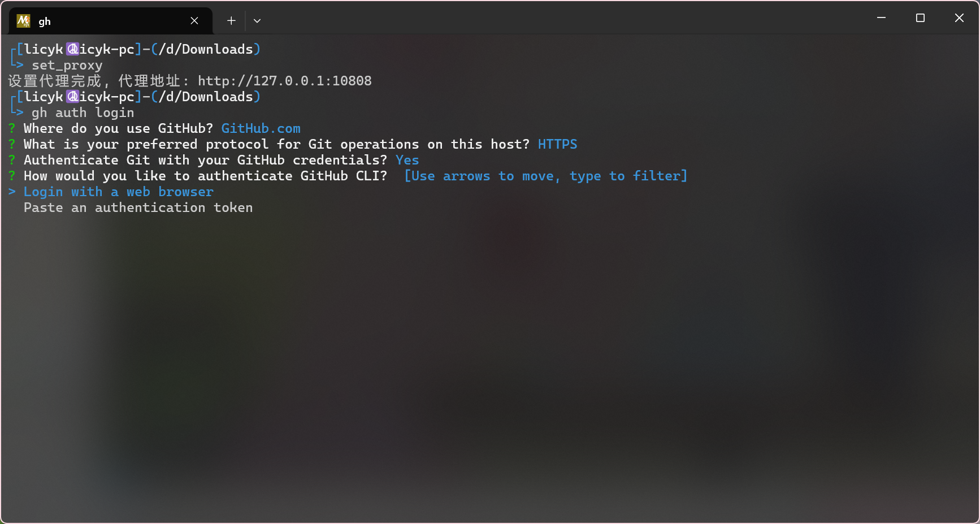Open a new terminal tab with plus
The image size is (980, 524).
(231, 21)
